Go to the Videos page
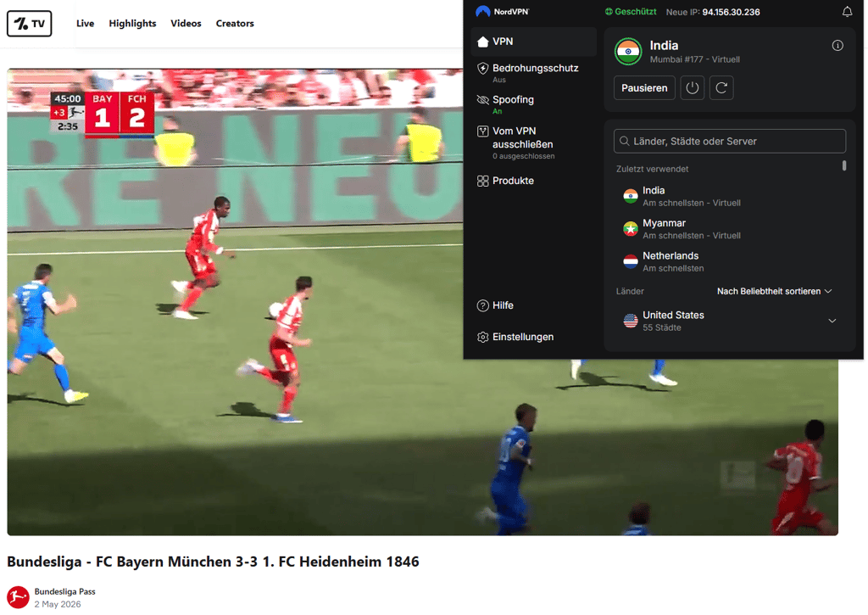 pyautogui.click(x=186, y=23)
